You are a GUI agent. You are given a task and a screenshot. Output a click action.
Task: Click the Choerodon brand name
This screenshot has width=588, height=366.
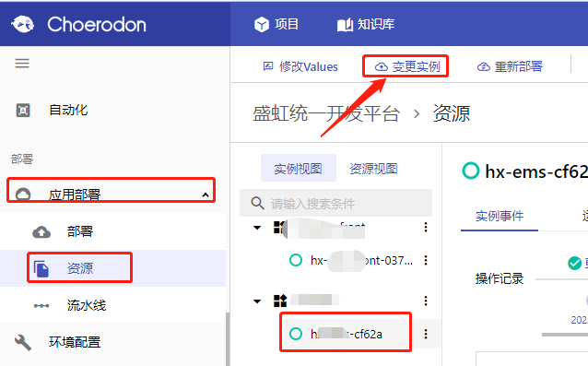[x=97, y=25]
